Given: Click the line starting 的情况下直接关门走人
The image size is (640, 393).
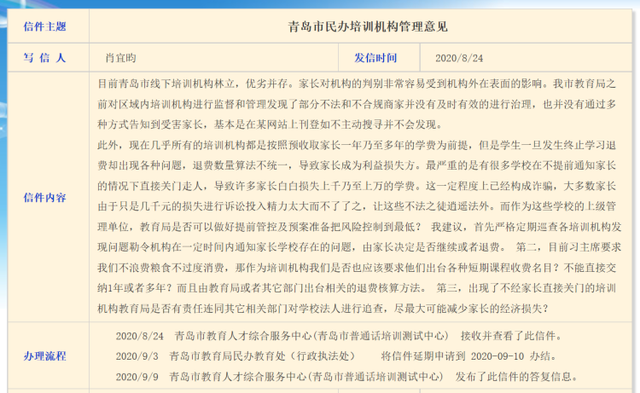Looking at the screenshot, I should [356, 186].
